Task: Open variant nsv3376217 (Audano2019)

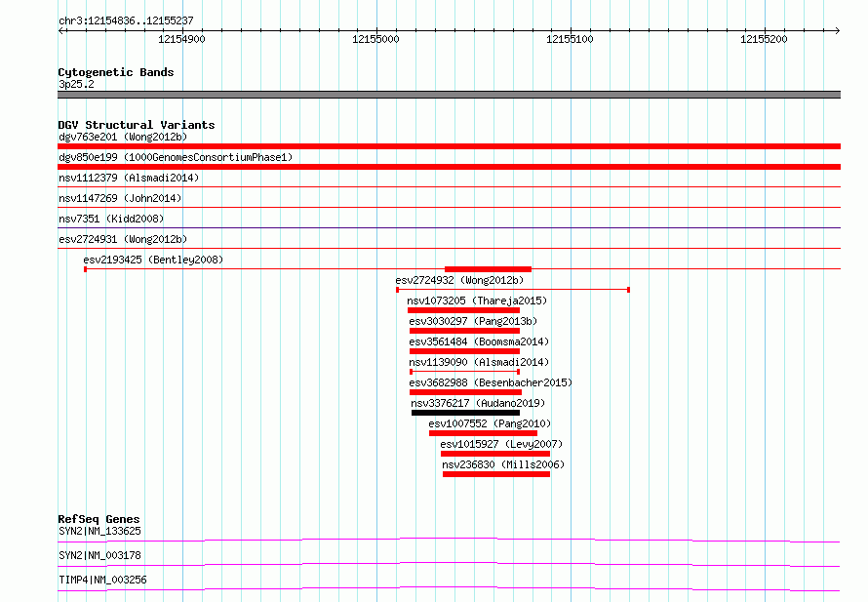Action: click(x=478, y=403)
